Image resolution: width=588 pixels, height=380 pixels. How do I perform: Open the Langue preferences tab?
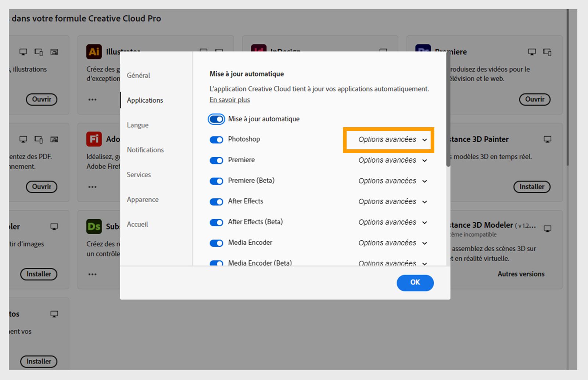click(x=138, y=125)
